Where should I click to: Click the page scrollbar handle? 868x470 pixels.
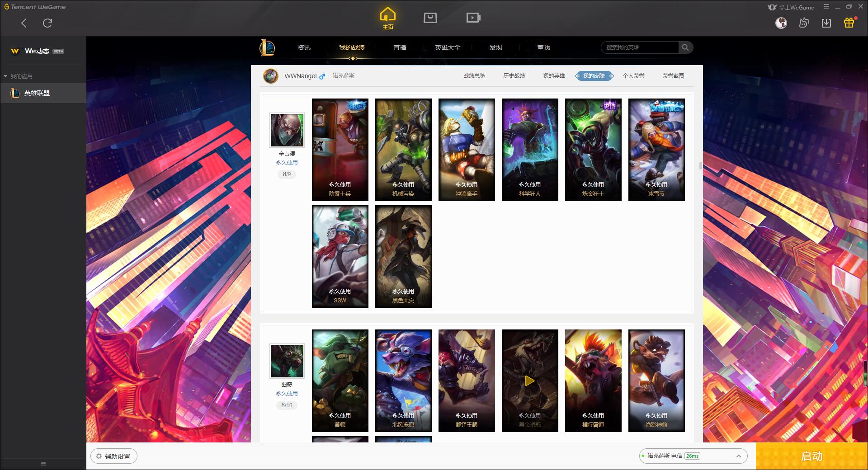701,166
